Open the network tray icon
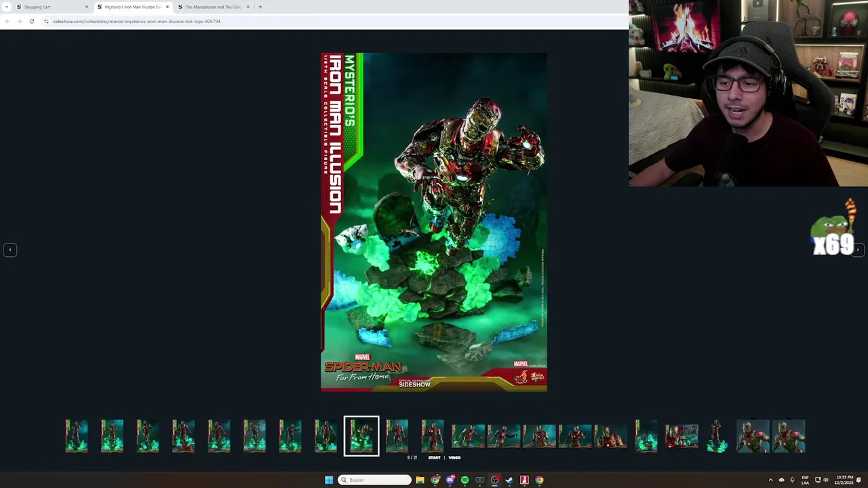This screenshot has height=488, width=868. [x=818, y=480]
